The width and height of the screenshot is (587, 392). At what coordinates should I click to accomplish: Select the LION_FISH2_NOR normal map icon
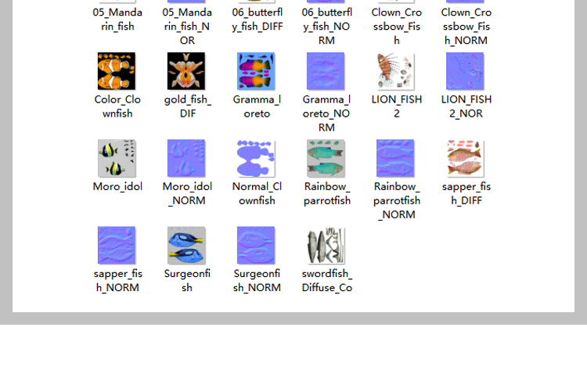click(466, 71)
